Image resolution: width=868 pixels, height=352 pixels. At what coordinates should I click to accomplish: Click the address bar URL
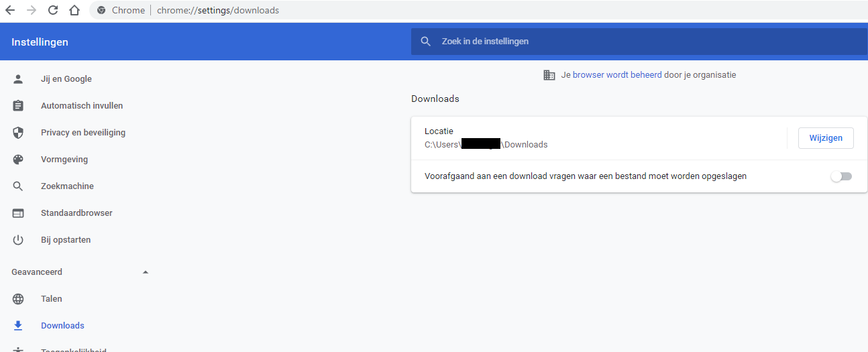[218, 10]
